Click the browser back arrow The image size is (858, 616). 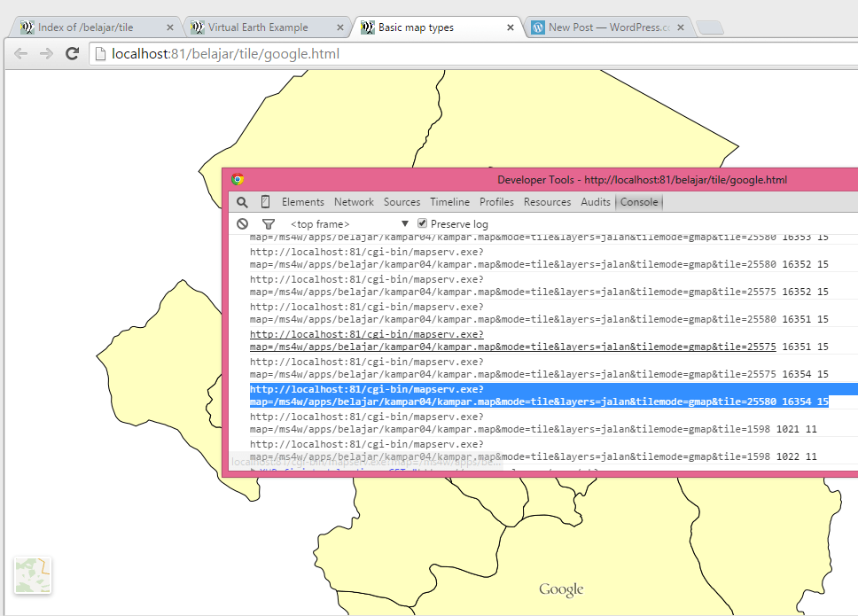(21, 54)
